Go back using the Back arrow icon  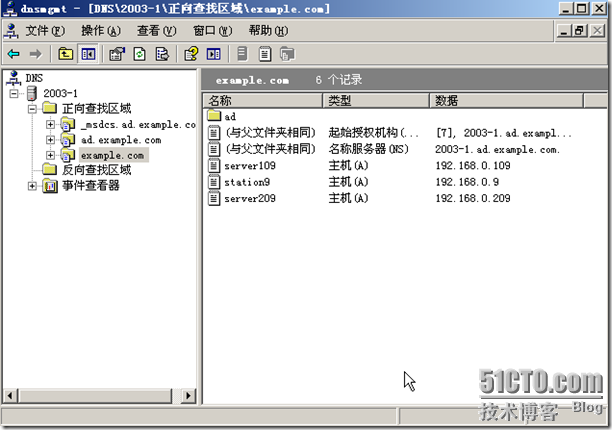coord(13,54)
